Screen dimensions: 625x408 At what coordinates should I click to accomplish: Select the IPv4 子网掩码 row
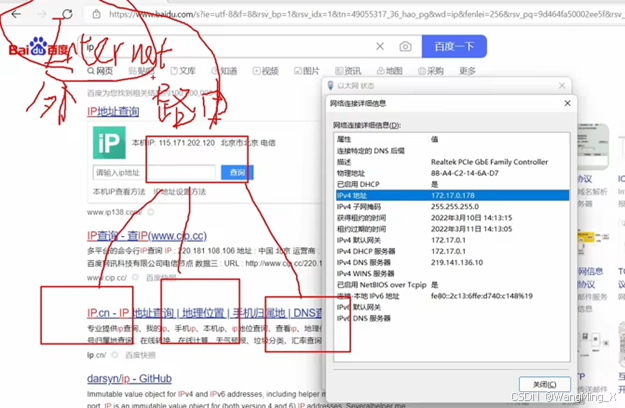452,207
